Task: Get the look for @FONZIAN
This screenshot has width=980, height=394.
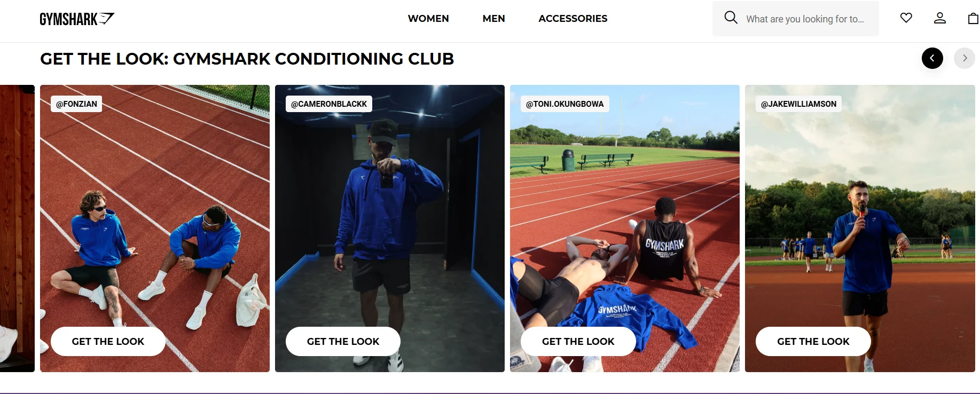Action: pyautogui.click(x=108, y=341)
